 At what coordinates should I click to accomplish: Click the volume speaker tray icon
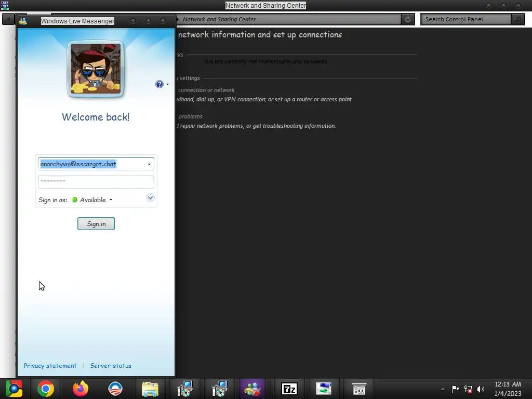pos(481,389)
